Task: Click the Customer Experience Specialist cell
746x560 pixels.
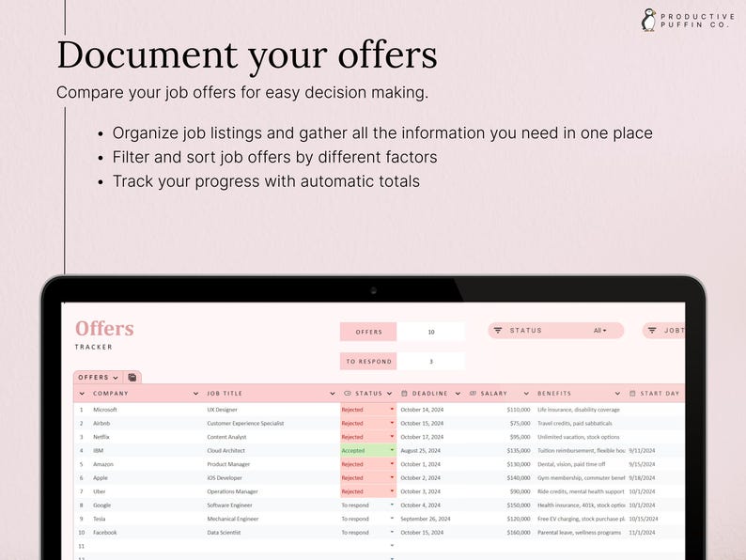Action: (272, 423)
